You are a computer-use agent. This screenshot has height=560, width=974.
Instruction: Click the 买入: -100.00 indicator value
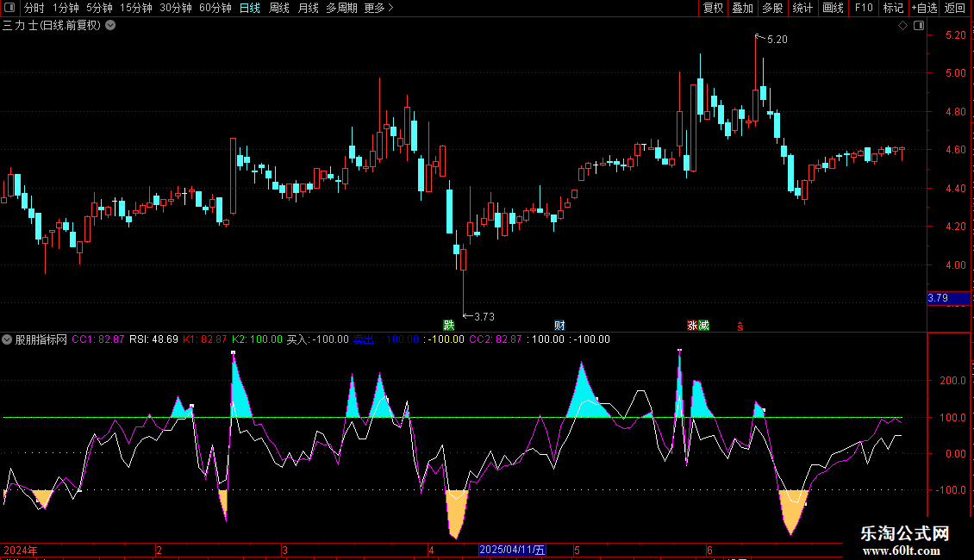(317, 339)
